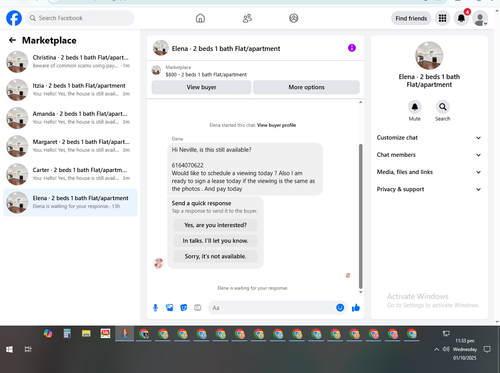Open the account profile menu

point(480,18)
